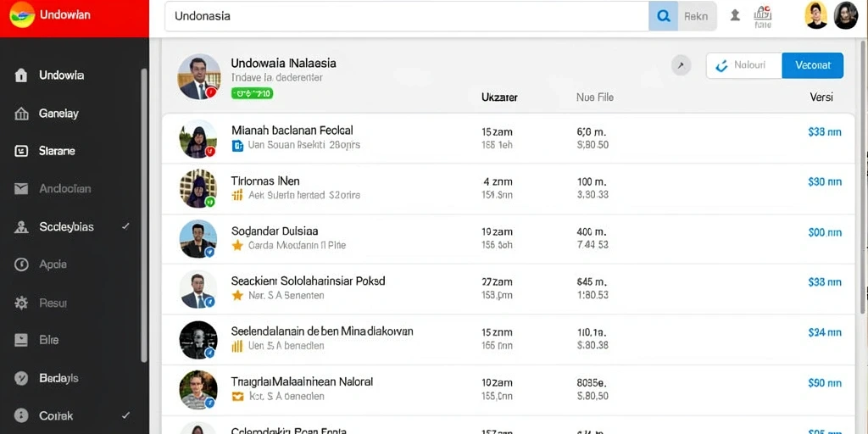Toggle the checkmark next to Scoleybias
The height and width of the screenshot is (434, 868).
click(x=125, y=226)
